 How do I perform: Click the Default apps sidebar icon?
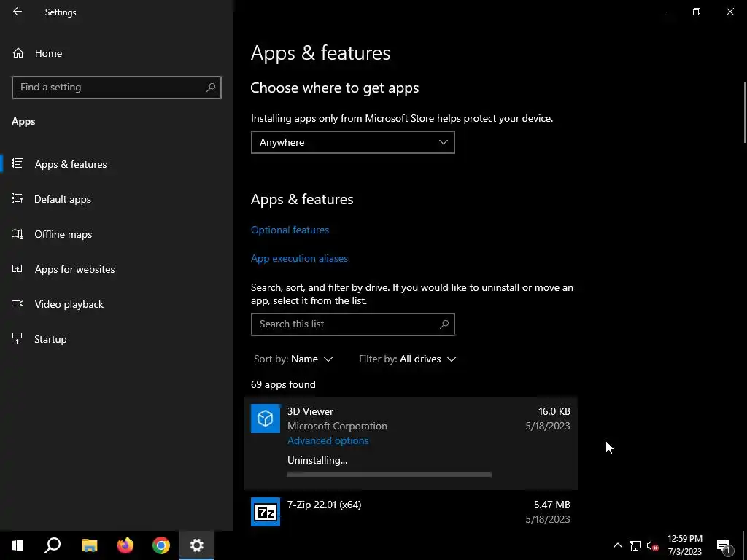click(18, 198)
